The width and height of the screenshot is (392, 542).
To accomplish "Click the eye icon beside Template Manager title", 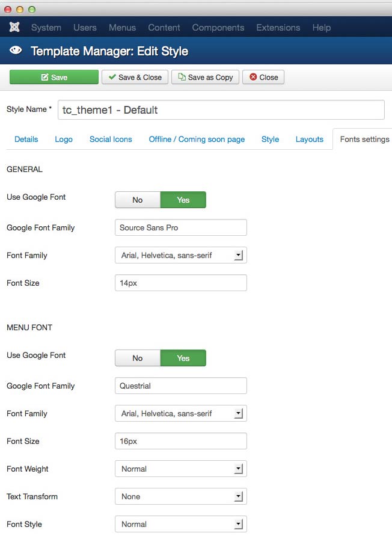I will pyautogui.click(x=16, y=51).
